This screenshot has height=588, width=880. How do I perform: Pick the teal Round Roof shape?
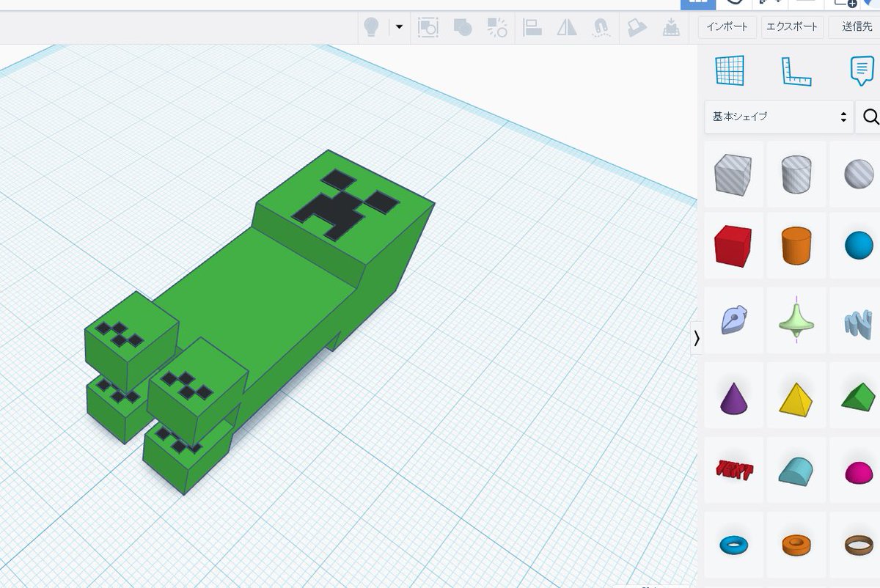pyautogui.click(x=796, y=471)
